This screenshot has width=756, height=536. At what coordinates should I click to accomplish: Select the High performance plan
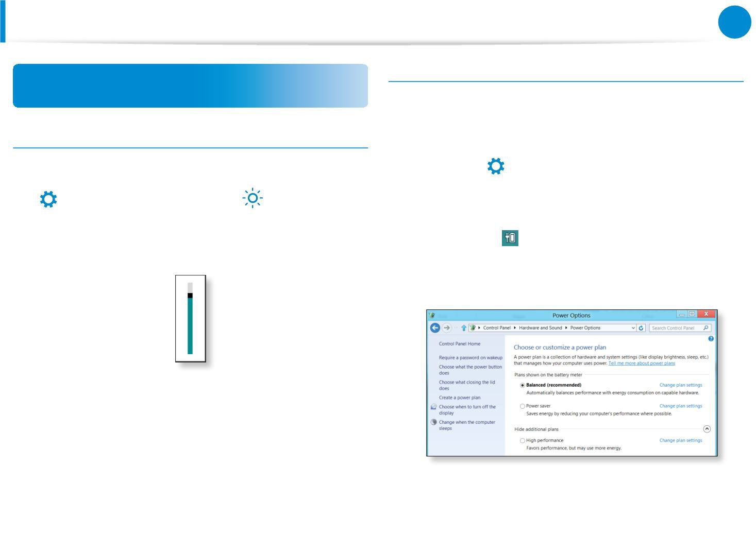(523, 441)
